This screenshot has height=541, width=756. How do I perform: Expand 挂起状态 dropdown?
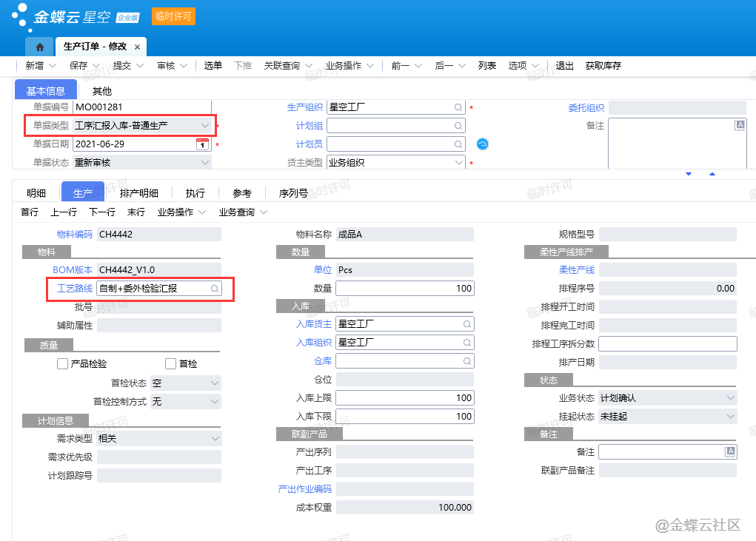[731, 416]
